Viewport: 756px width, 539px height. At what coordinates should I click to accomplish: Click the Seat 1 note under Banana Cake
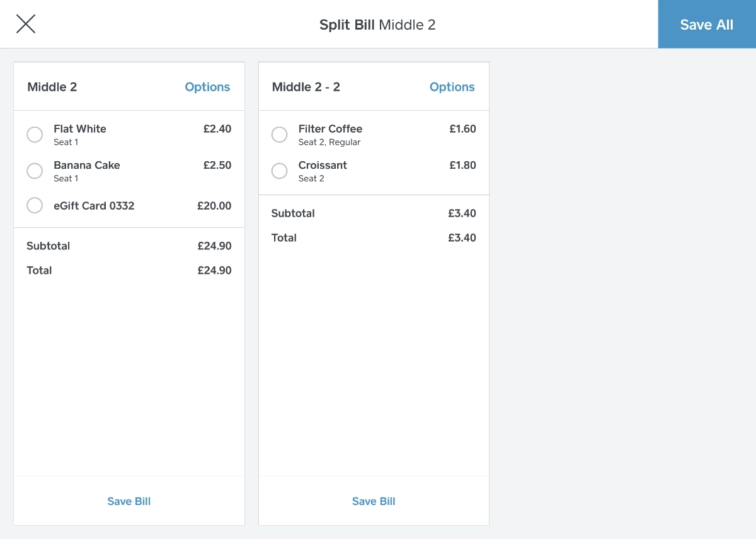[x=66, y=179]
